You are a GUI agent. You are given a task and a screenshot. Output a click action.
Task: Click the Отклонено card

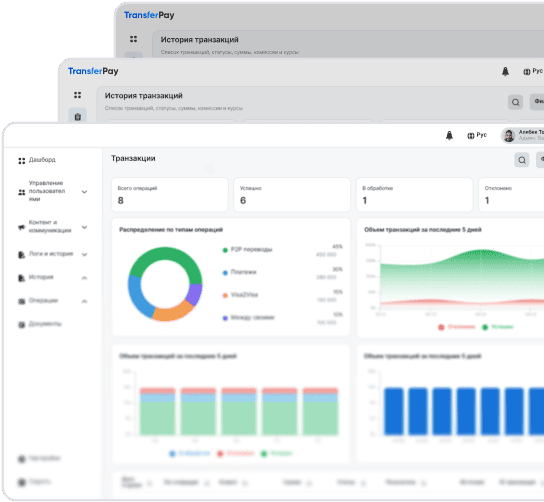(511, 195)
